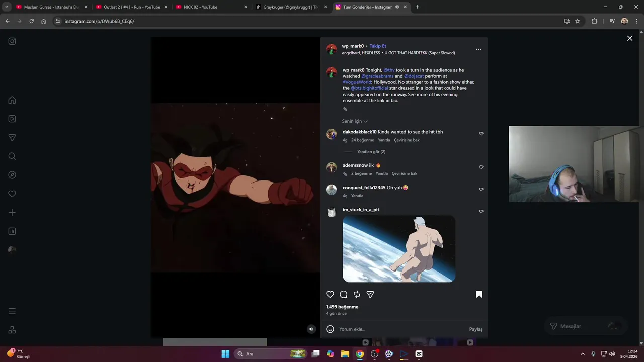This screenshot has width=644, height=362.
Task: Repost using the repost arrows icon
Action: pos(357,294)
